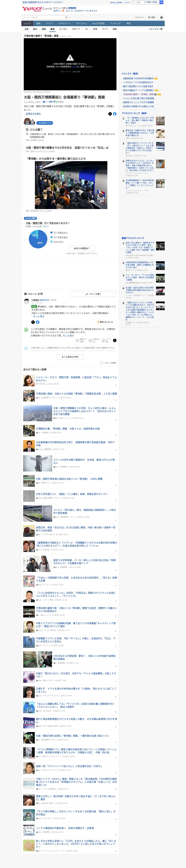186x868 pixels.
Task: Click the poll comment count 272 icon
Action: pyautogui.click(x=44, y=226)
